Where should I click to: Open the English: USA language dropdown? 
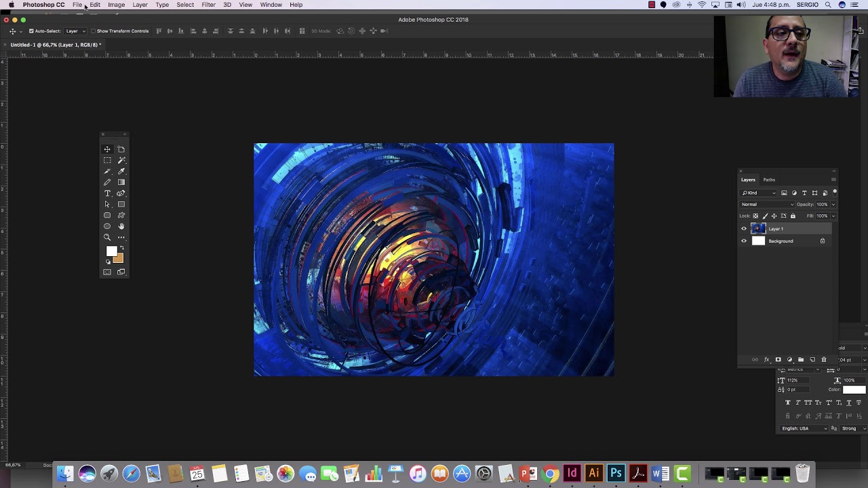tap(804, 428)
